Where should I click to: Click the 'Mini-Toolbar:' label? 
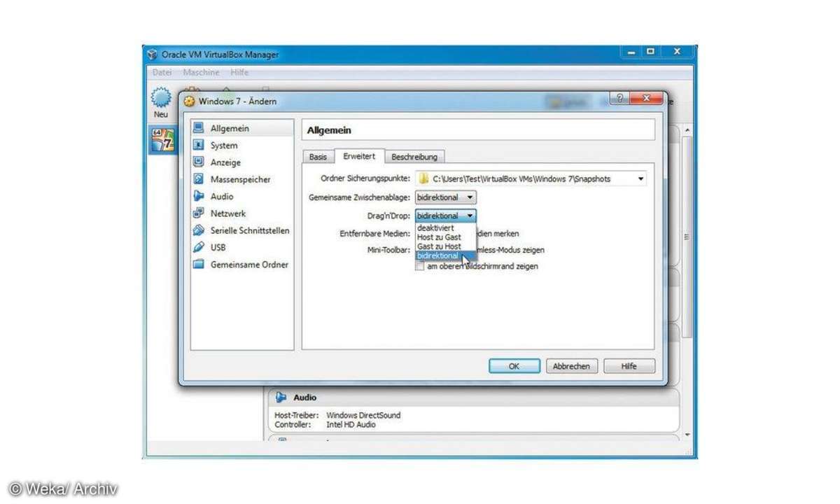point(390,250)
